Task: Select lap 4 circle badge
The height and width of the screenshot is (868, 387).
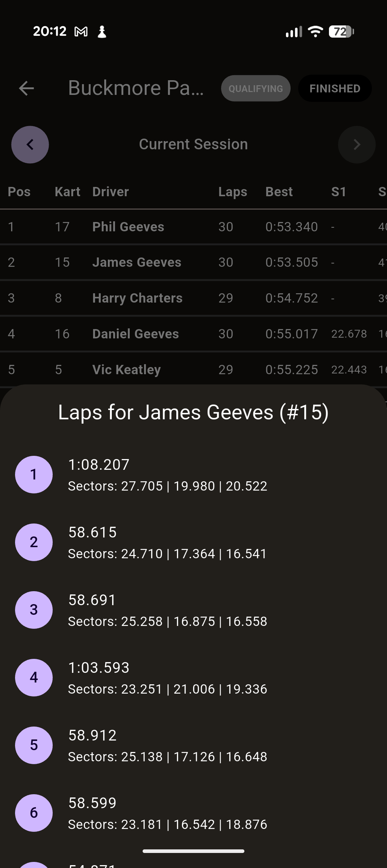Action: (x=34, y=677)
